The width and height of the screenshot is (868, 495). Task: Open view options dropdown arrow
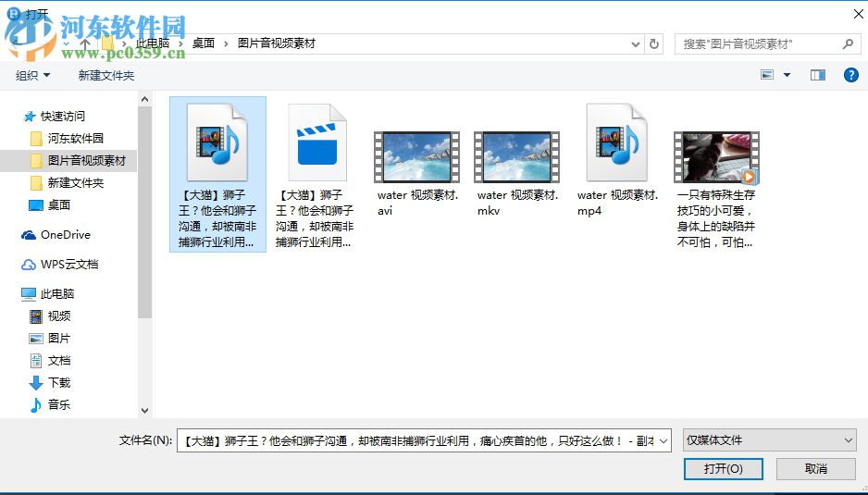pos(787,75)
